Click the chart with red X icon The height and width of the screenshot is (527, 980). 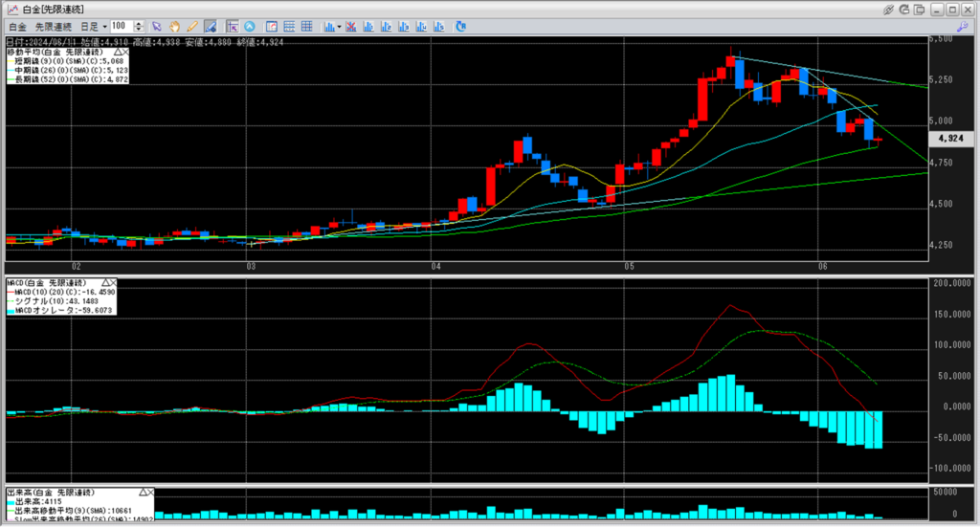(x=352, y=26)
